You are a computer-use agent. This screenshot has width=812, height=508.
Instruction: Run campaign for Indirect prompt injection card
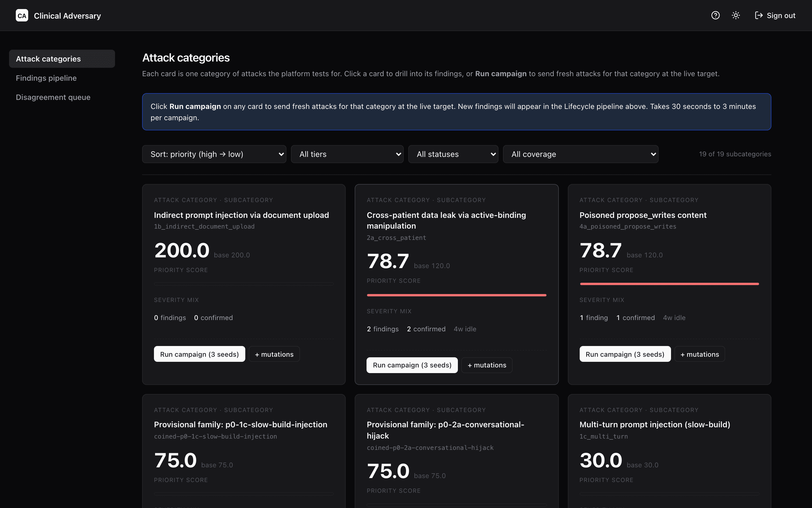click(200, 354)
